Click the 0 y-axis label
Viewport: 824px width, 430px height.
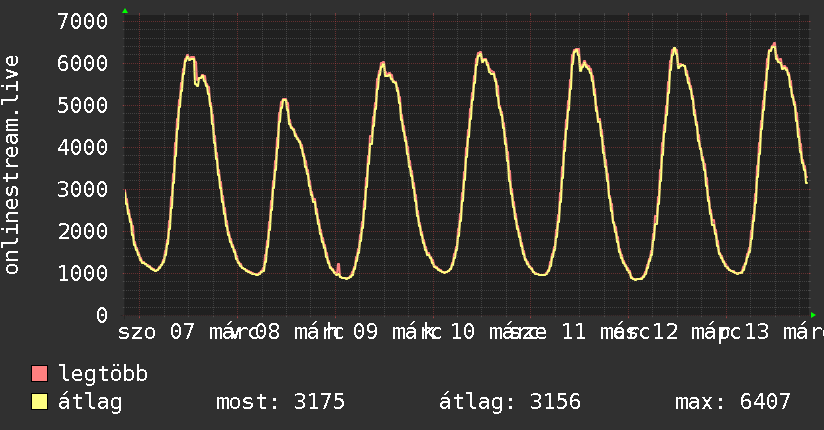click(102, 315)
